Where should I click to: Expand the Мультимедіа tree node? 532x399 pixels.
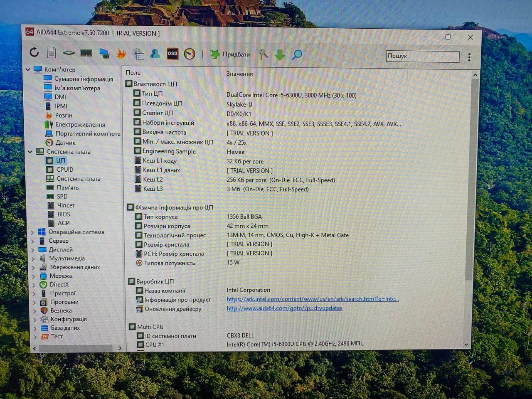(x=33, y=259)
